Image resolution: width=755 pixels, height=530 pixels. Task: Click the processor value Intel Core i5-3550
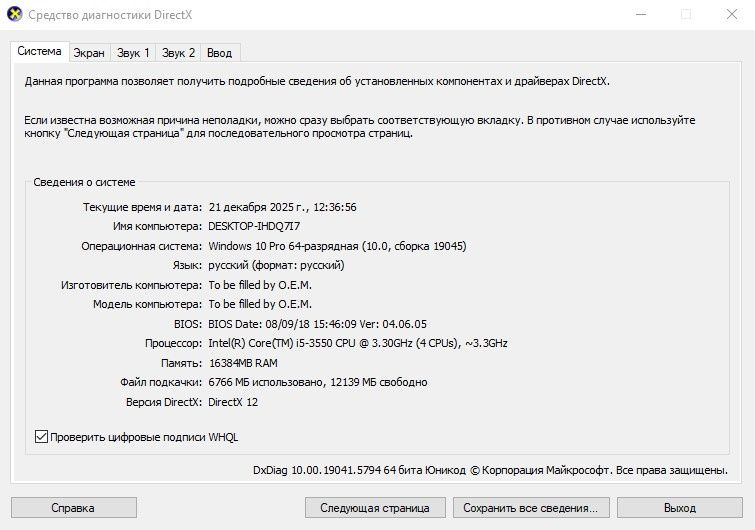357,343
